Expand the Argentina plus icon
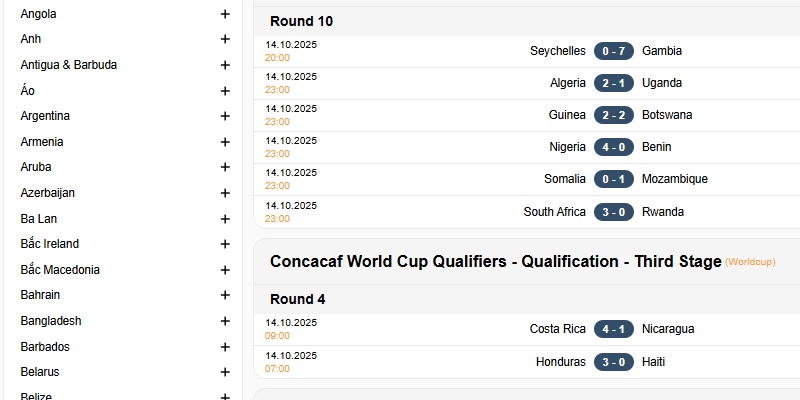The height and width of the screenshot is (400, 800). click(x=225, y=116)
